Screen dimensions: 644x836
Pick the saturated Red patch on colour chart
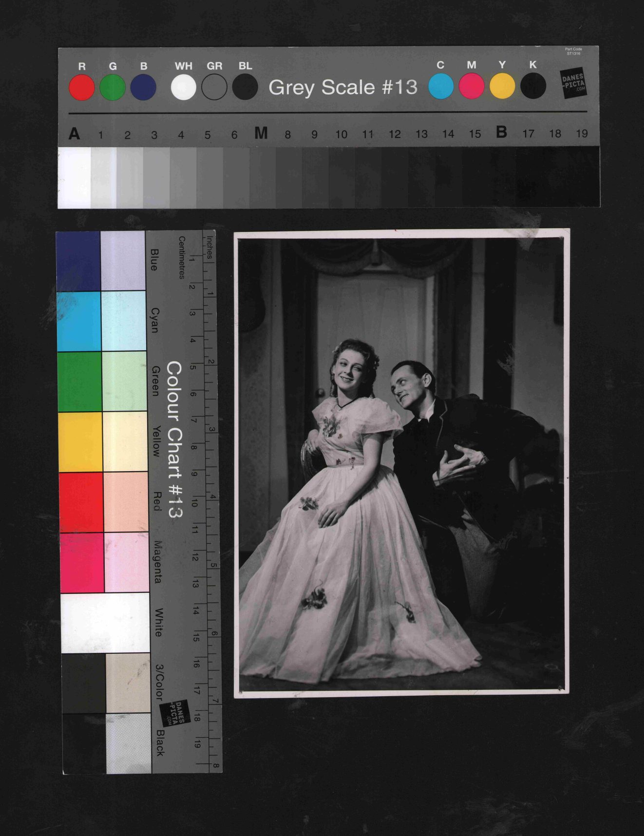click(81, 502)
